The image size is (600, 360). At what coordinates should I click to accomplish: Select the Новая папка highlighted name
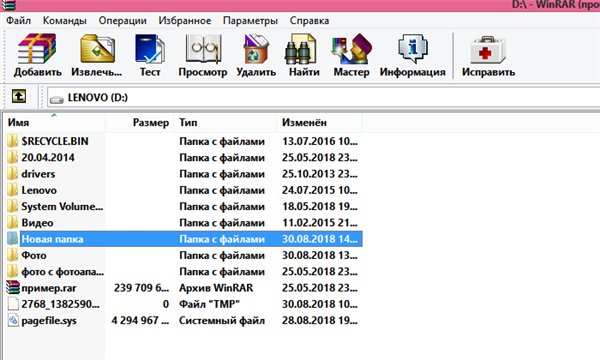[52, 239]
